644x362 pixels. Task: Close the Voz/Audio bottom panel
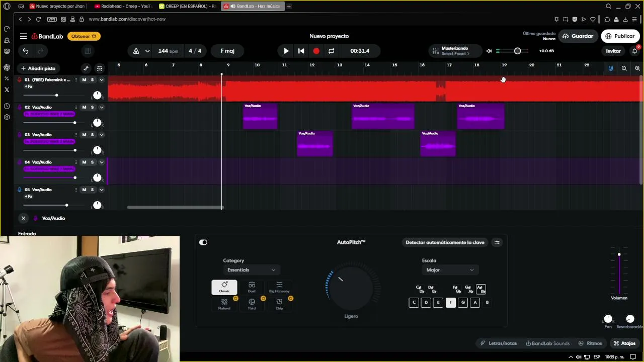[x=23, y=218]
